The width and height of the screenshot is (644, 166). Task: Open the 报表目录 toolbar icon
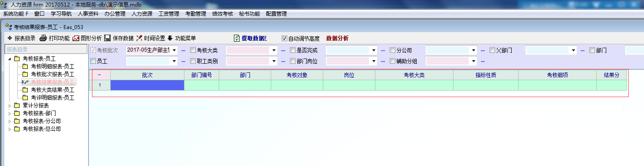click(10, 38)
